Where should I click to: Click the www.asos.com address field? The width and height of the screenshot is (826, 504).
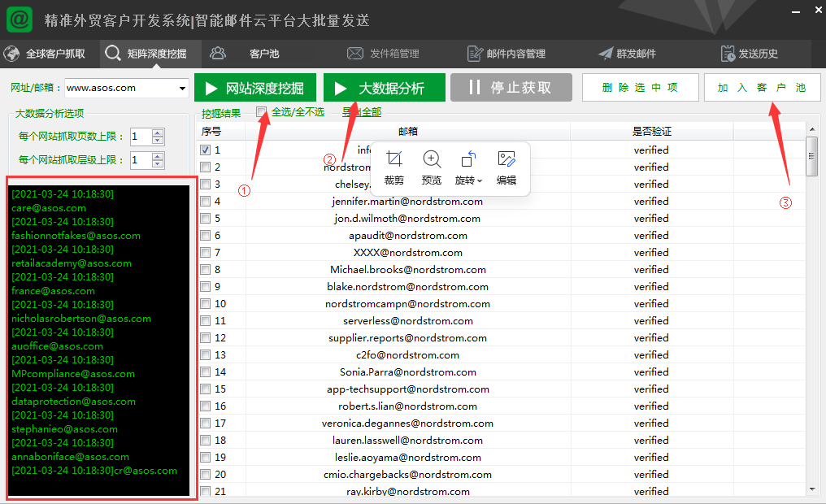coord(121,88)
